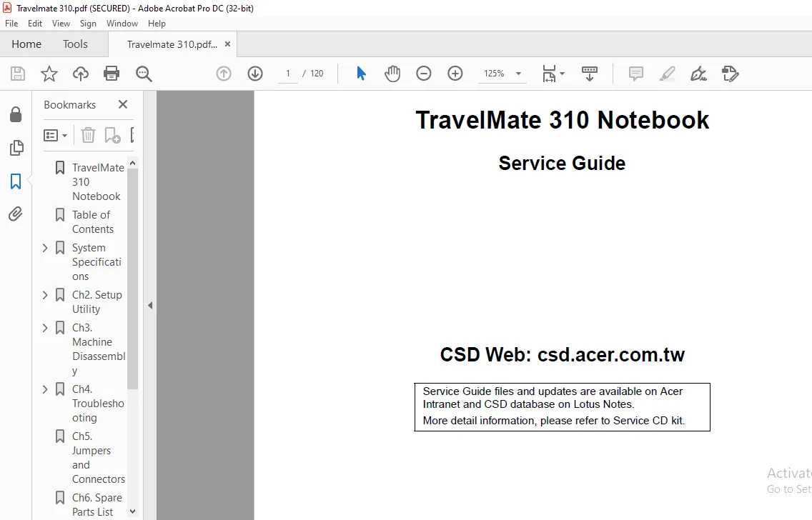Open the Help menu
This screenshot has width=812, height=520.
point(157,24)
